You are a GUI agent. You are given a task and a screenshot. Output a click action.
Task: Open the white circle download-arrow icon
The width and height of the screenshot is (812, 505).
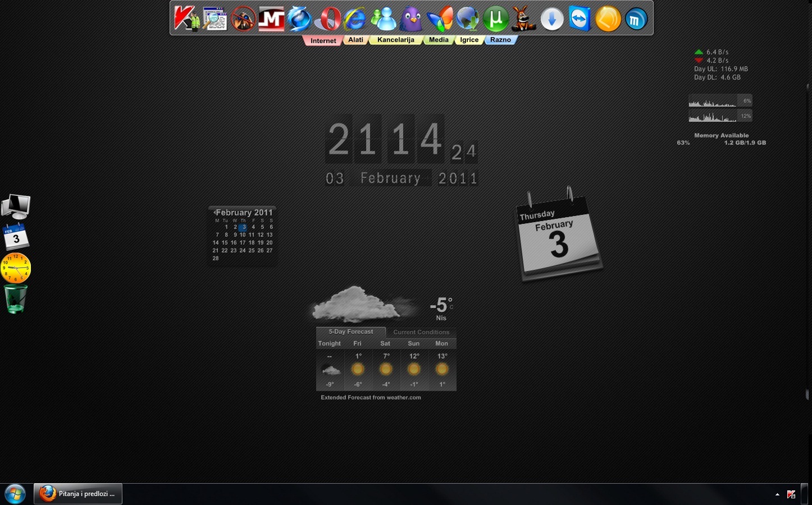552,19
